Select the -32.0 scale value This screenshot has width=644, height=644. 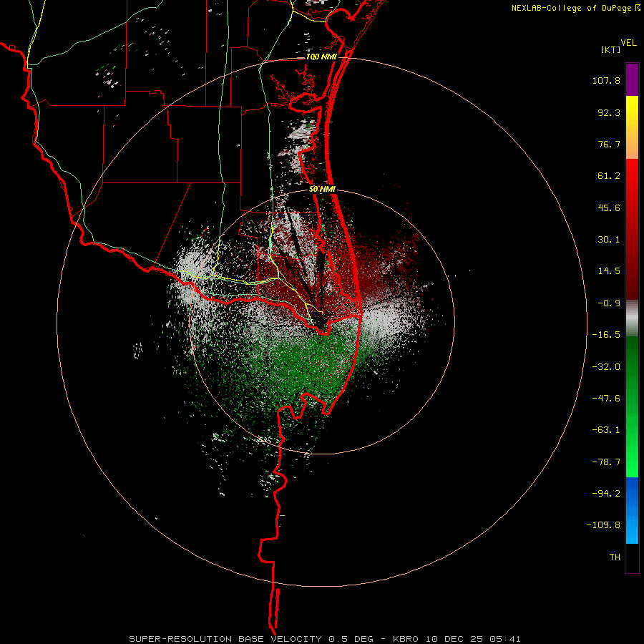coord(606,367)
